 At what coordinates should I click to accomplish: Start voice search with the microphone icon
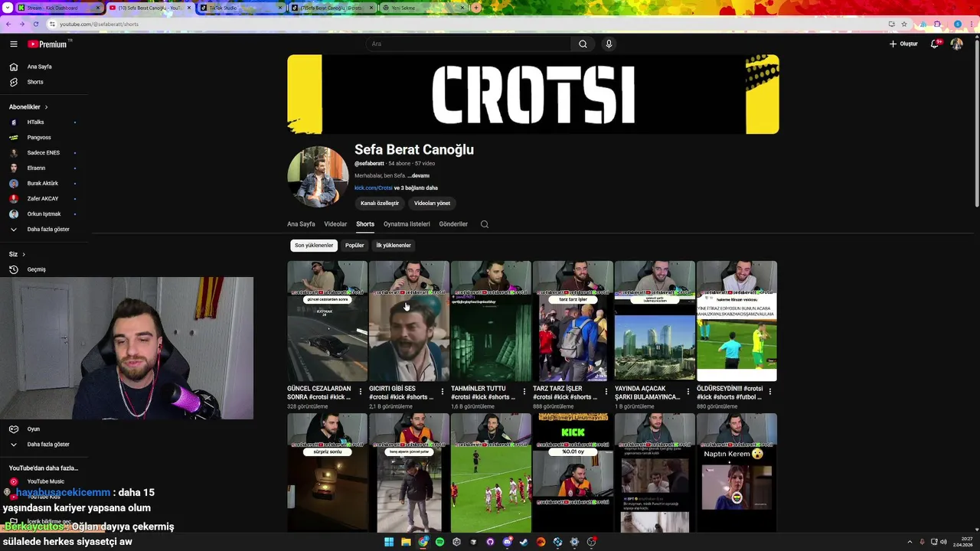(609, 44)
